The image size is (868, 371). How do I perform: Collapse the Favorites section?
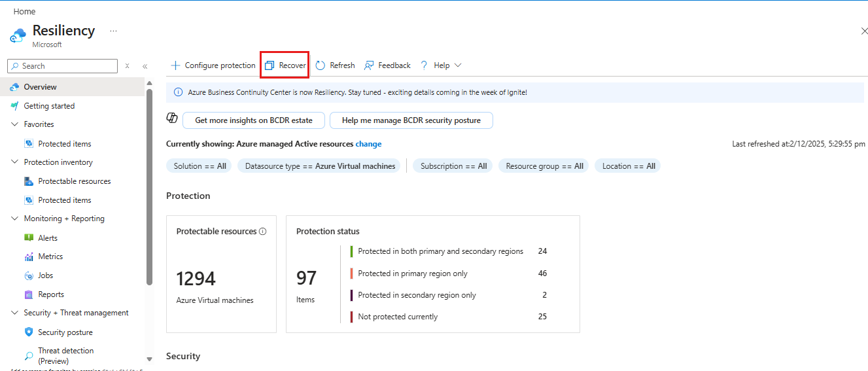click(x=15, y=124)
